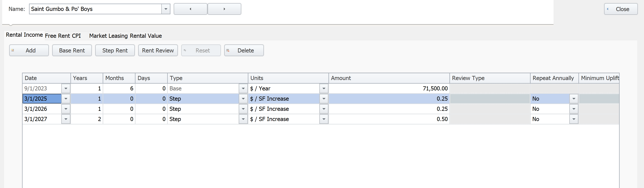Select the 71,500.00 amount cell
Viewport: 644px width, 188px height.
[389, 88]
